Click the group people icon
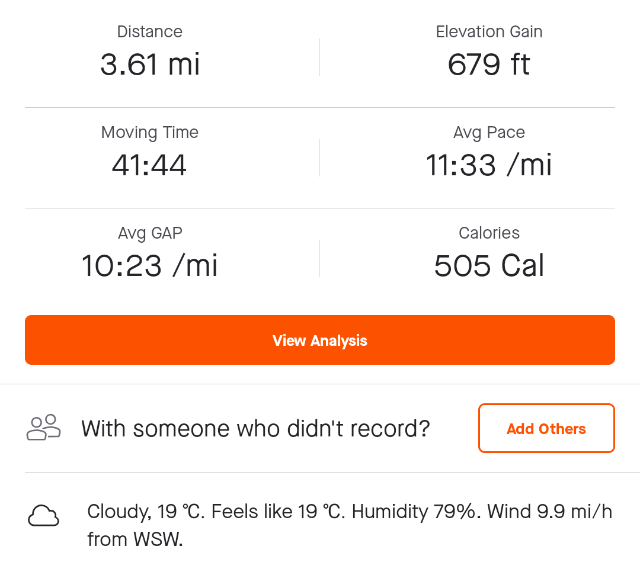This screenshot has width=640, height=575. click(44, 428)
